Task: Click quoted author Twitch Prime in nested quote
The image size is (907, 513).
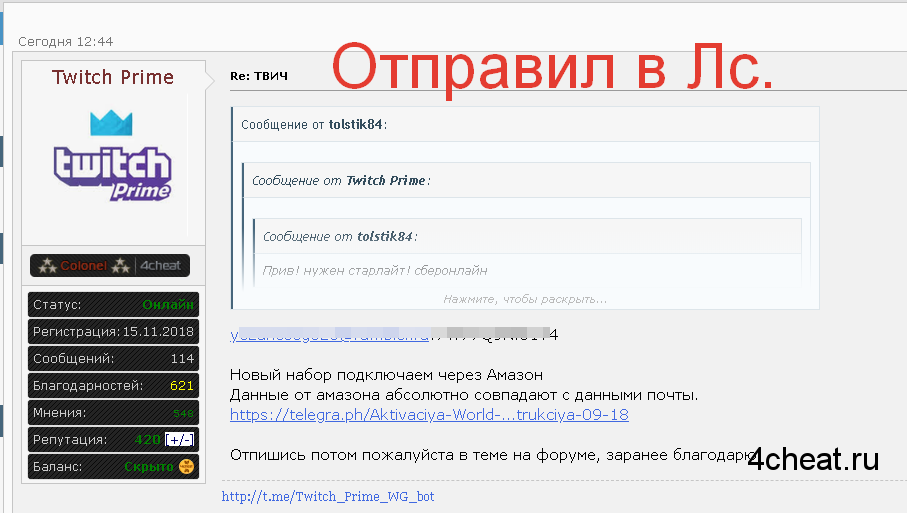Action: [x=386, y=180]
